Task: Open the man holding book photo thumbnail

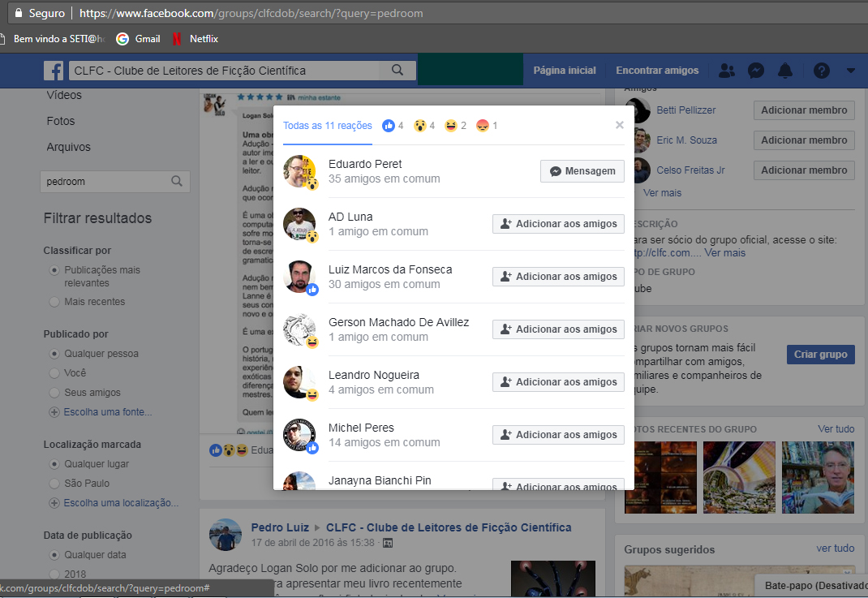Action: (818, 477)
